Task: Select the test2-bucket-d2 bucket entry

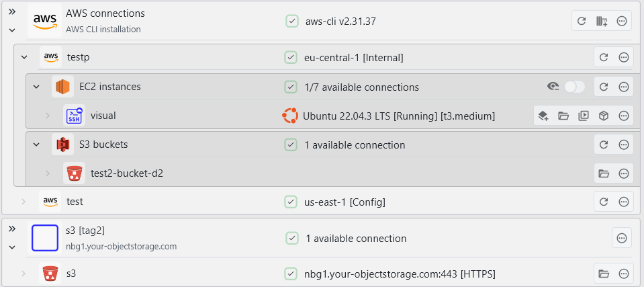Action: 127,173
